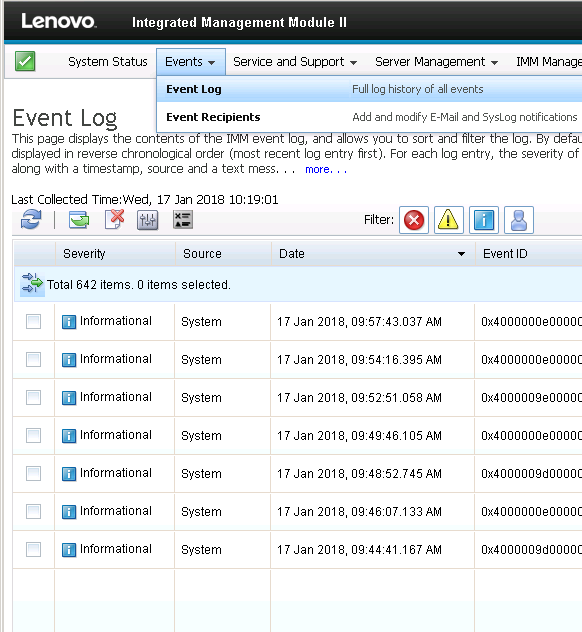Click the Lenovo logo
This screenshot has height=632, width=582.
click(59, 21)
